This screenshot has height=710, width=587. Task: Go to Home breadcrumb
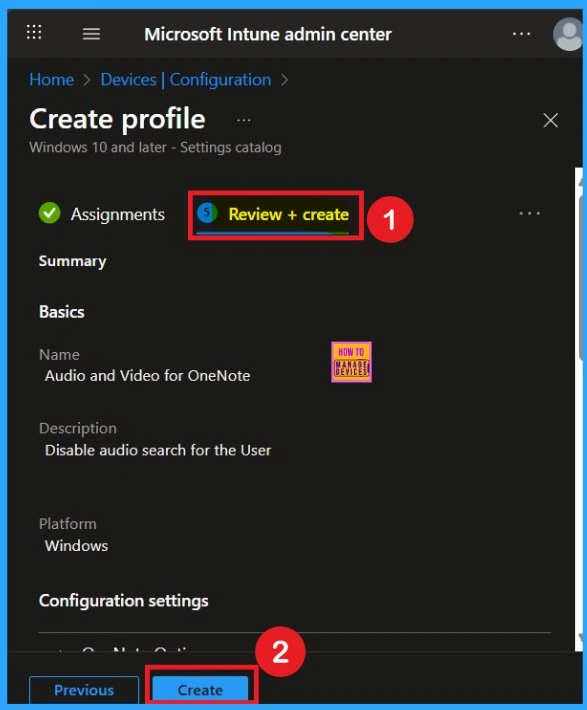(x=52, y=80)
